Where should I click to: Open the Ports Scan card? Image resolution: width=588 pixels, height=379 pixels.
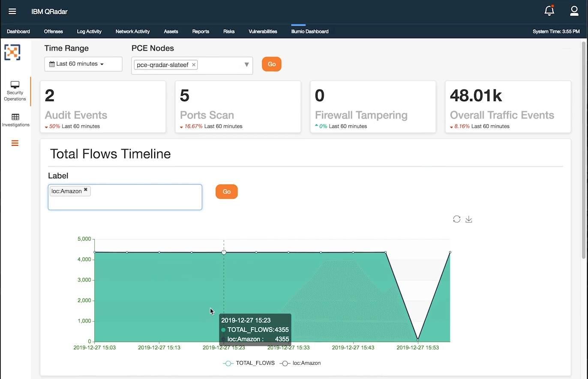(238, 107)
